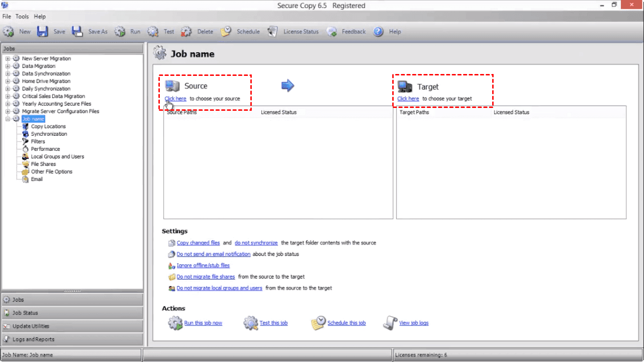Open the Schedule toolbar item
644x362 pixels.
click(x=240, y=32)
